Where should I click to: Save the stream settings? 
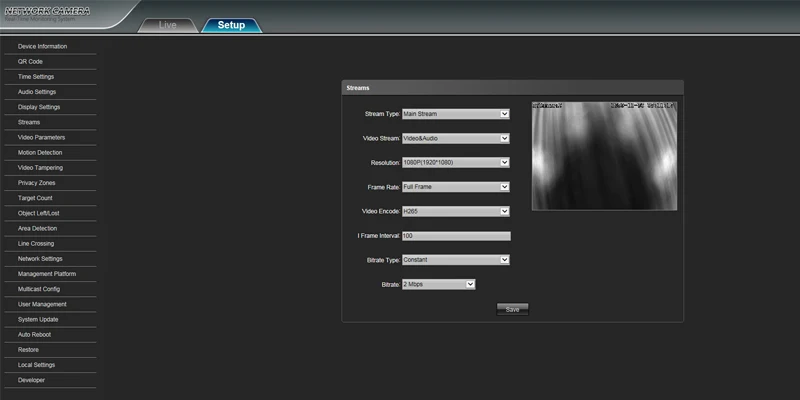(512, 309)
